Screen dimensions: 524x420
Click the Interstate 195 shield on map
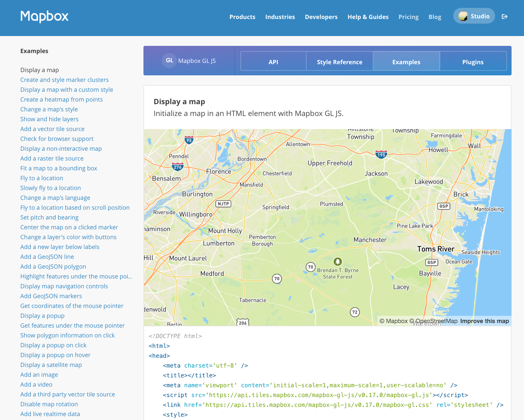[x=381, y=154]
